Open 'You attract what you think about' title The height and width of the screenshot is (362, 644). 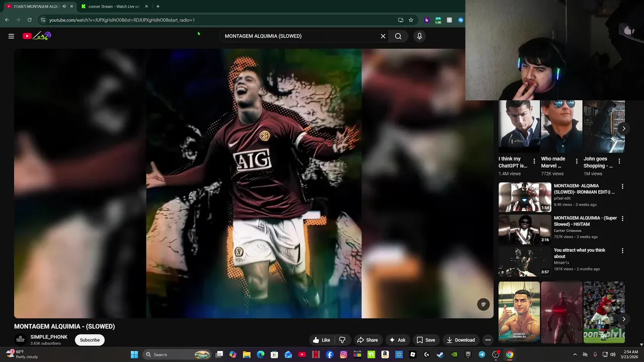click(x=580, y=253)
